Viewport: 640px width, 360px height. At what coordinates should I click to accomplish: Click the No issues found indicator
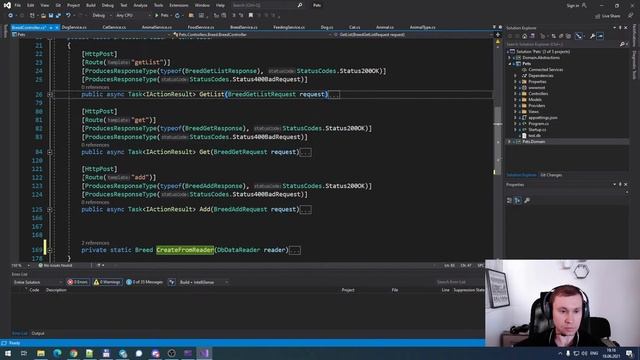tap(55, 265)
